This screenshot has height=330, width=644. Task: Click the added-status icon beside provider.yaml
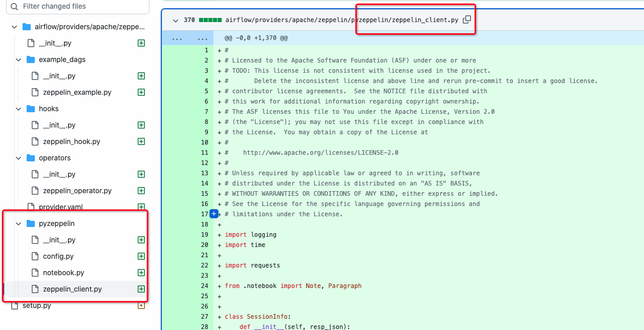pyautogui.click(x=141, y=207)
